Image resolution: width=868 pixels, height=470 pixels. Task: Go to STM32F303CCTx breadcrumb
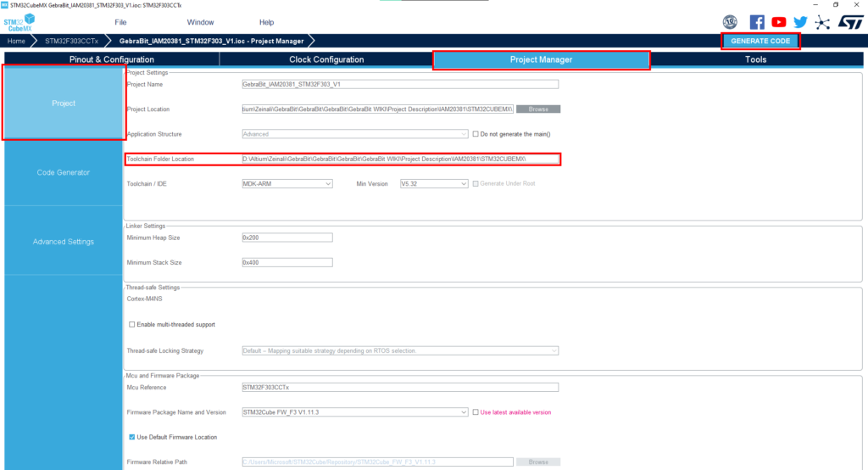(x=71, y=41)
